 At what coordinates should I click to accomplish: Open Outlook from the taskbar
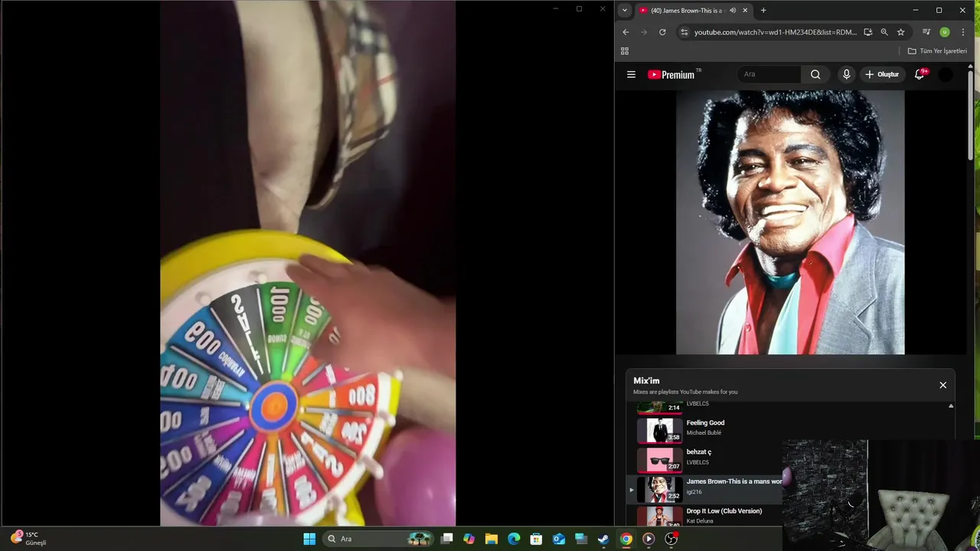(x=559, y=539)
